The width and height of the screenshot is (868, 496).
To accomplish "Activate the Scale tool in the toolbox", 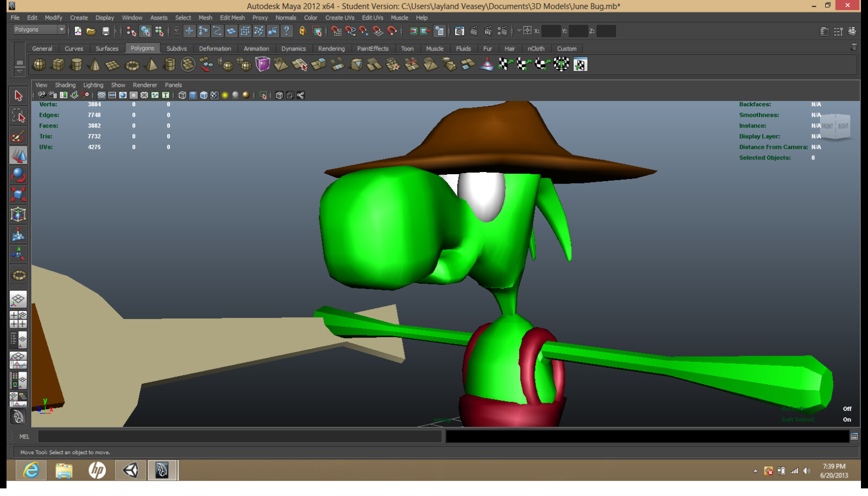I will [18, 194].
